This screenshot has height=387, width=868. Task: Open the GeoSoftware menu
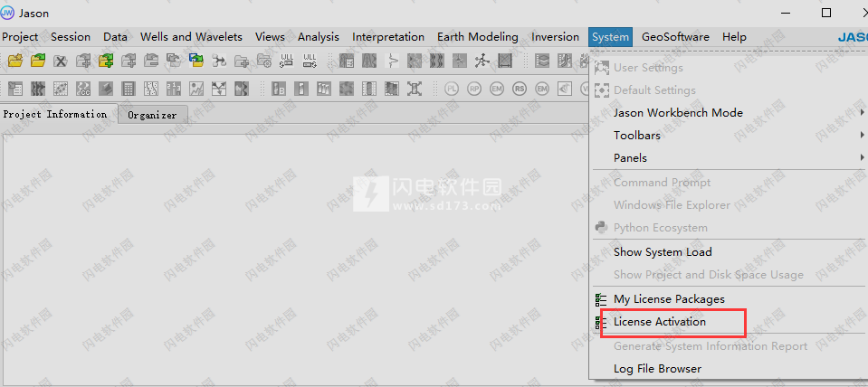[x=675, y=37]
